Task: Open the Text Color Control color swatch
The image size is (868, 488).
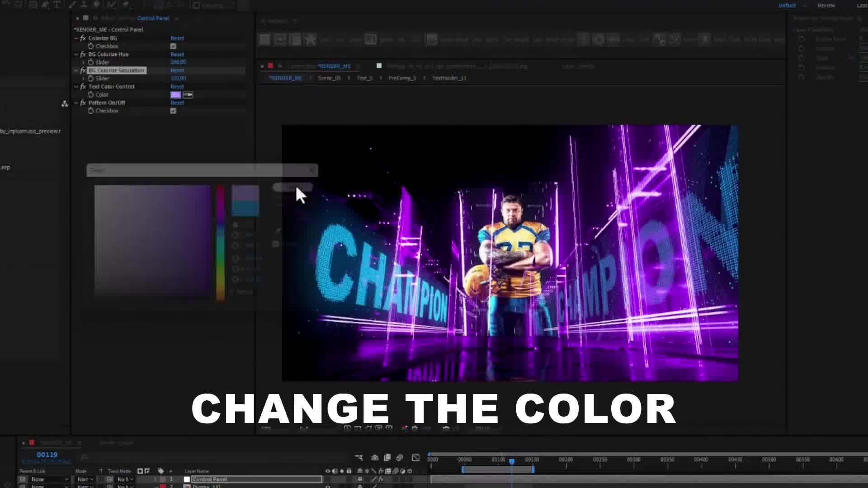Action: point(175,95)
